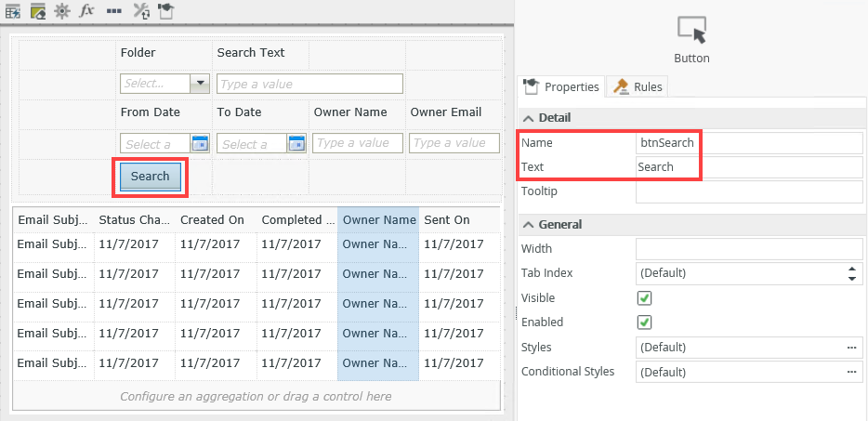This screenshot has height=421, width=868.
Task: Toggle the Enabled checkbox
Action: pos(644,322)
